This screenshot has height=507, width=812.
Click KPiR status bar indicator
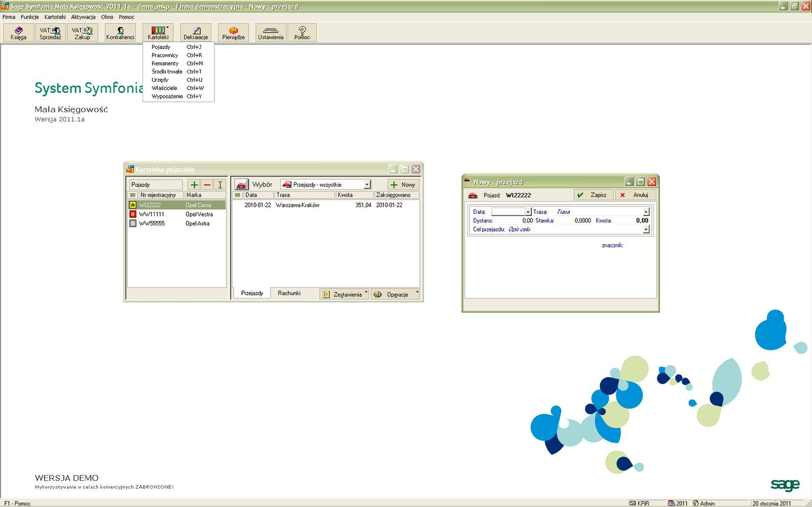point(639,503)
